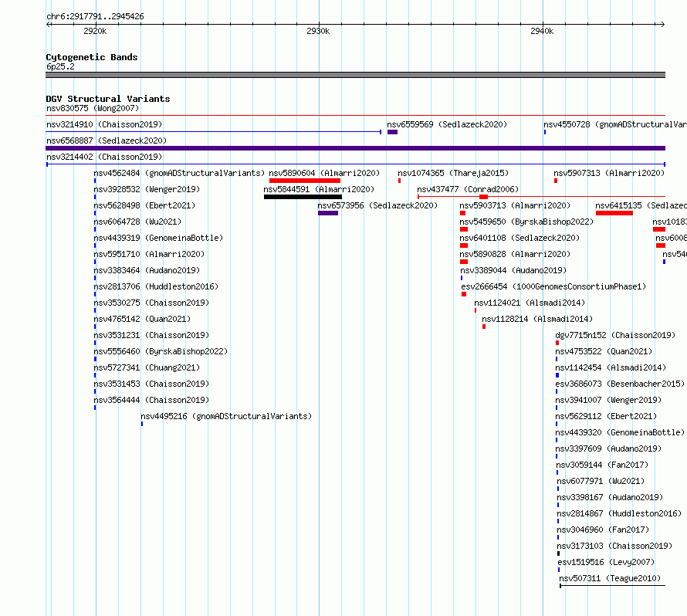Screen dimensions: 687x616
Task: Open nsv4753522 (Quan2021) label
Action: tap(604, 351)
